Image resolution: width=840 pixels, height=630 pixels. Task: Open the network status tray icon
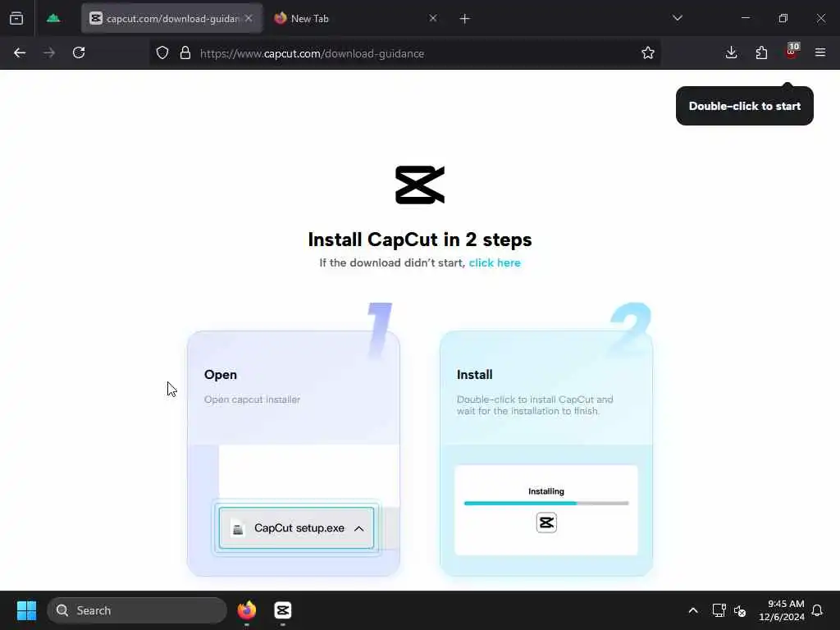tap(719, 610)
